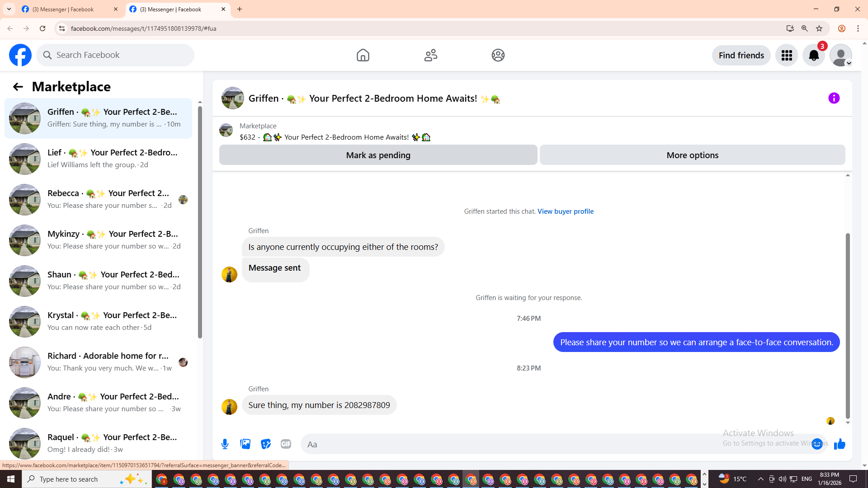The height and width of the screenshot is (488, 868).
Task: Open the emoji picker in message box
Action: 816,444
